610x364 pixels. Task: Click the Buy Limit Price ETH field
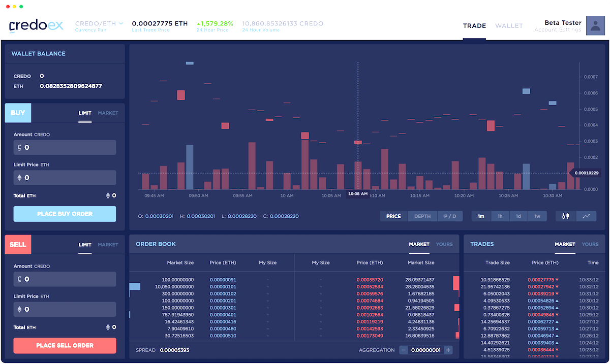(x=65, y=178)
